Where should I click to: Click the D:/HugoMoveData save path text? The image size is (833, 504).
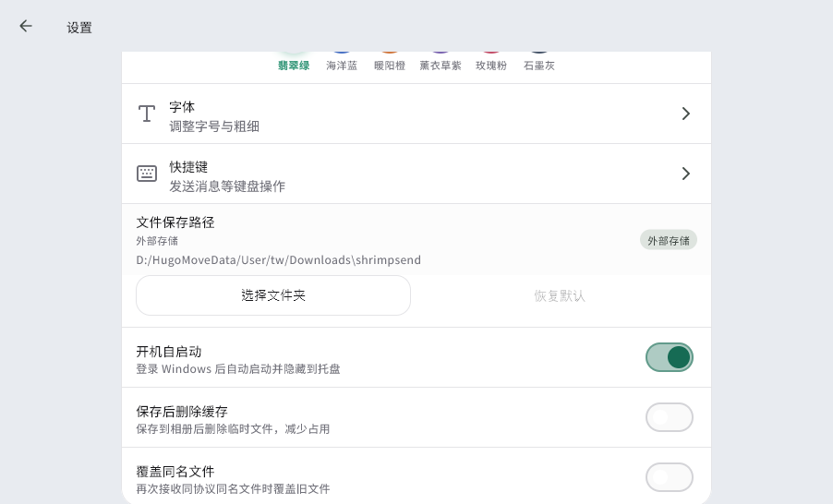click(x=278, y=260)
